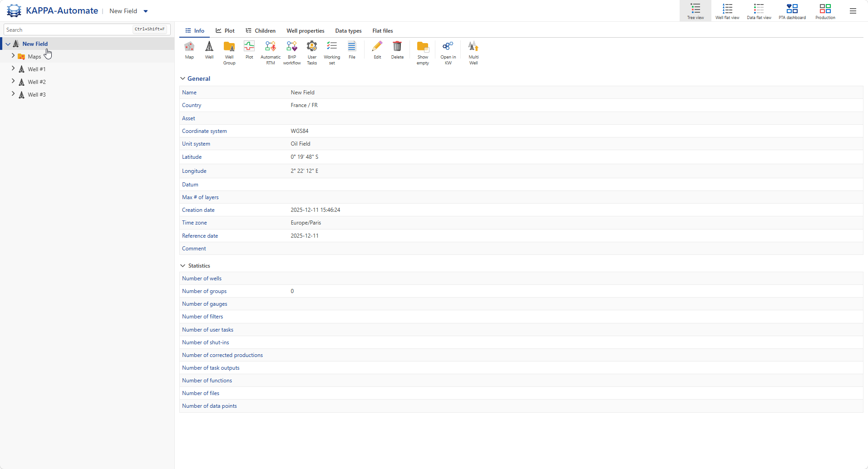Open the Flat files tab

pyautogui.click(x=383, y=31)
